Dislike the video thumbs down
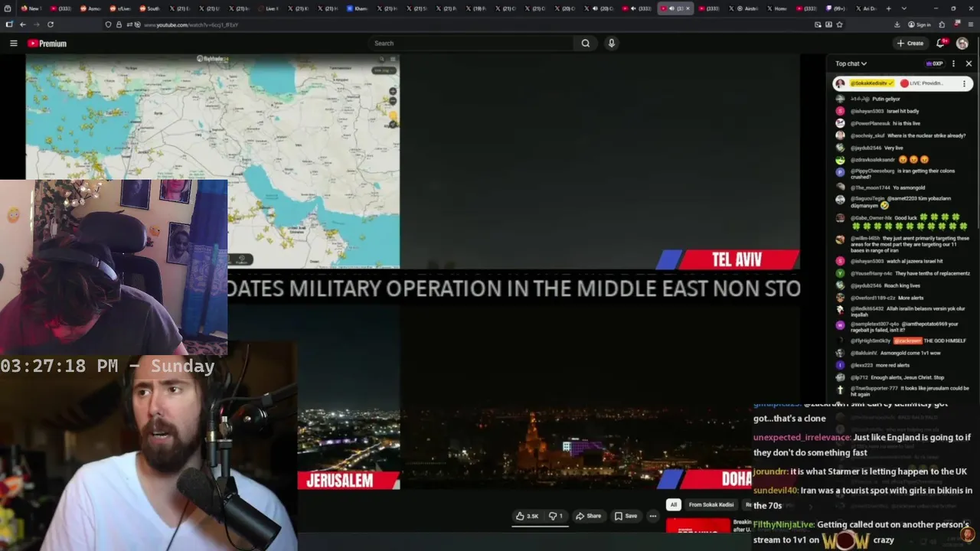 tap(556, 516)
